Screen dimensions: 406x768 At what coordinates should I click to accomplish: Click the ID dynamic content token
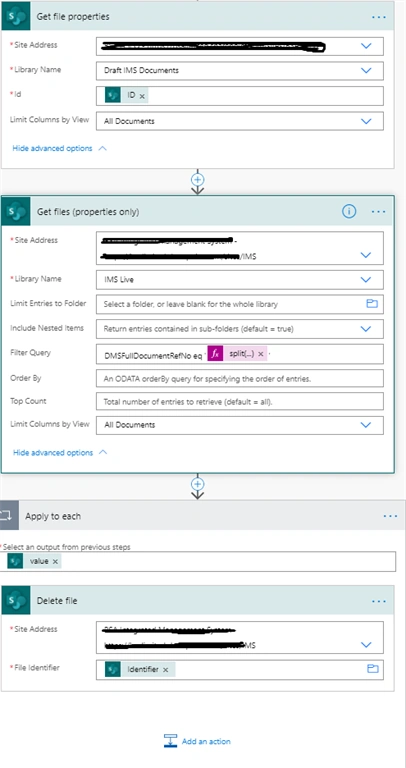[126, 96]
